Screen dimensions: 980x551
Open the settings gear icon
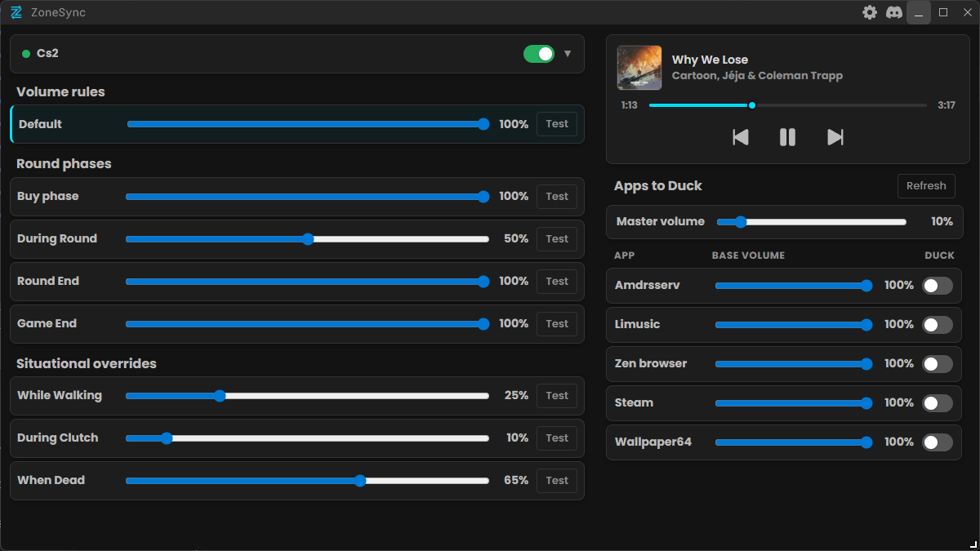pos(870,12)
